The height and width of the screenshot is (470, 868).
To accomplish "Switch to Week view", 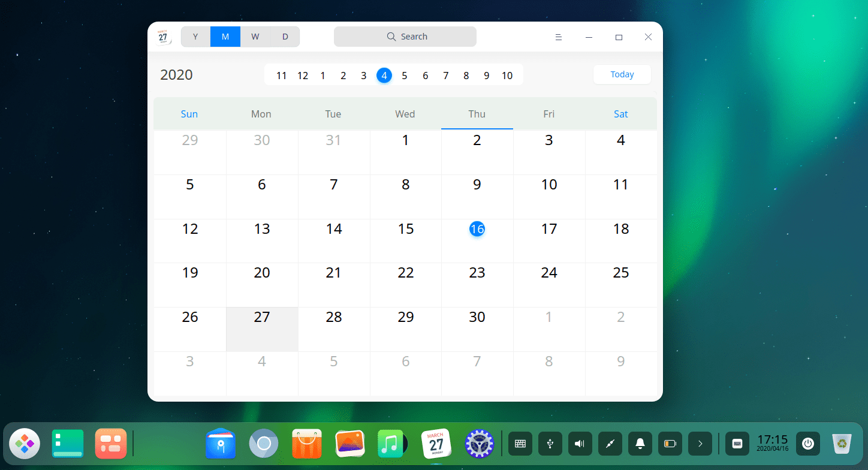I will (255, 37).
